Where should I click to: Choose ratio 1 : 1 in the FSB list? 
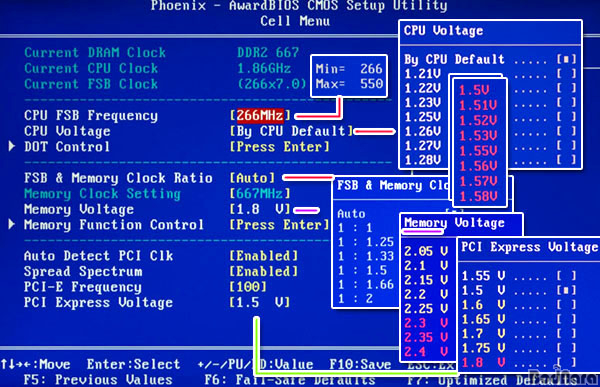pos(355,228)
